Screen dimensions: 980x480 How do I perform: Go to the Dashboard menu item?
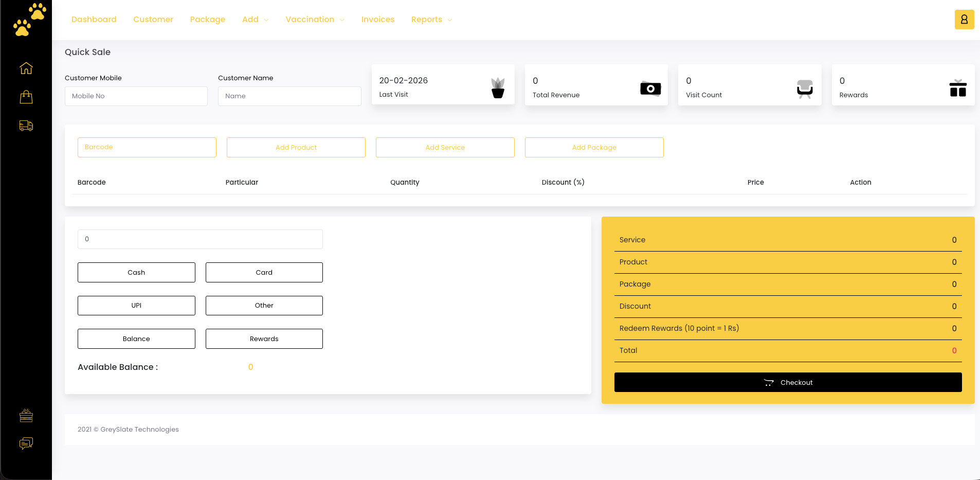point(94,20)
